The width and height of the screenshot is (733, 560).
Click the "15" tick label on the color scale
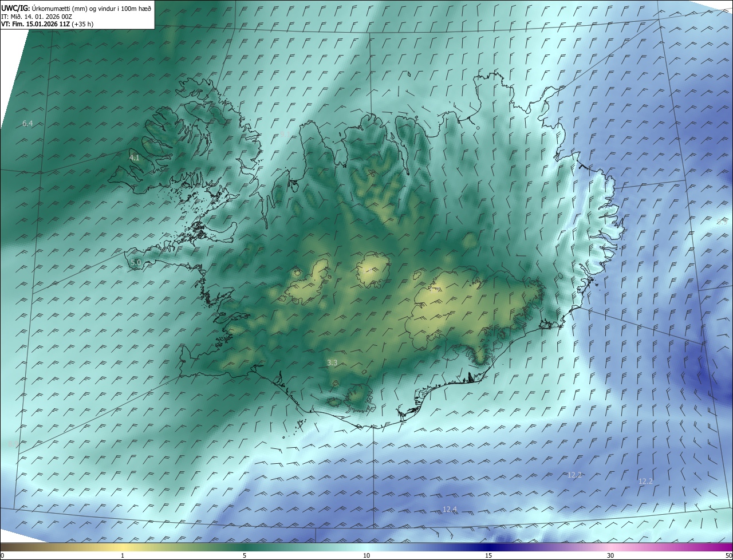[488, 556]
